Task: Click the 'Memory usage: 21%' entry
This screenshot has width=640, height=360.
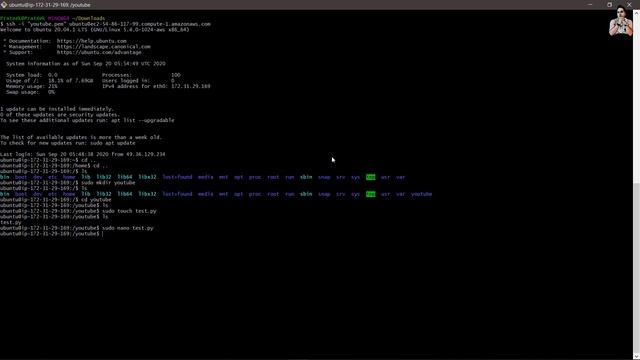Action: click(32, 86)
